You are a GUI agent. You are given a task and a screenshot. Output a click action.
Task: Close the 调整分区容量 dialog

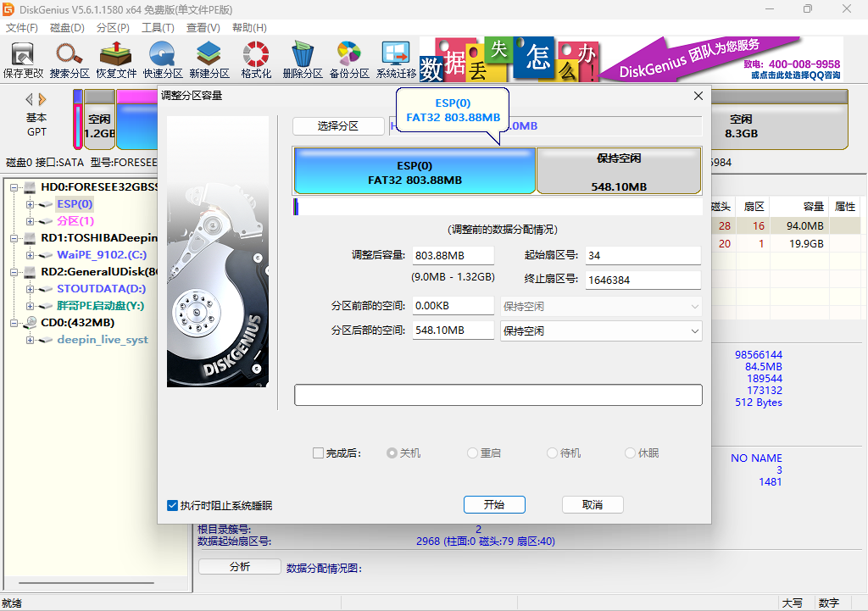(698, 96)
